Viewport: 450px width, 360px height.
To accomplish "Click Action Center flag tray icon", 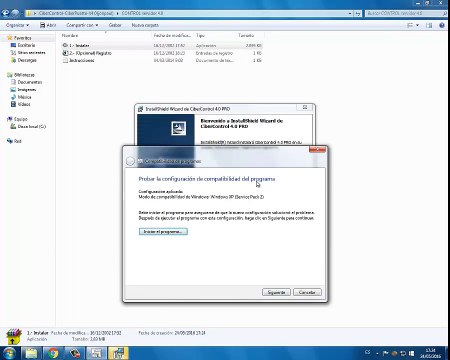I will (385, 353).
